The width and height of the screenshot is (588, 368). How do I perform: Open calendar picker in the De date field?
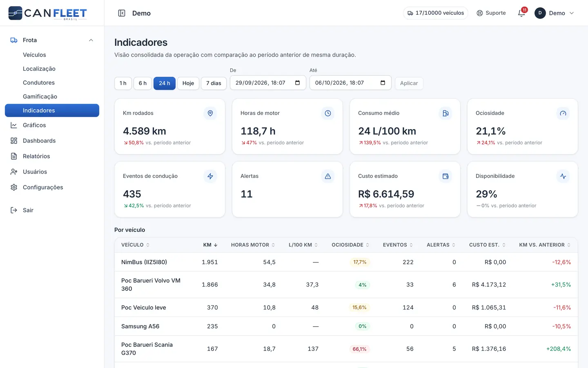[x=298, y=83]
